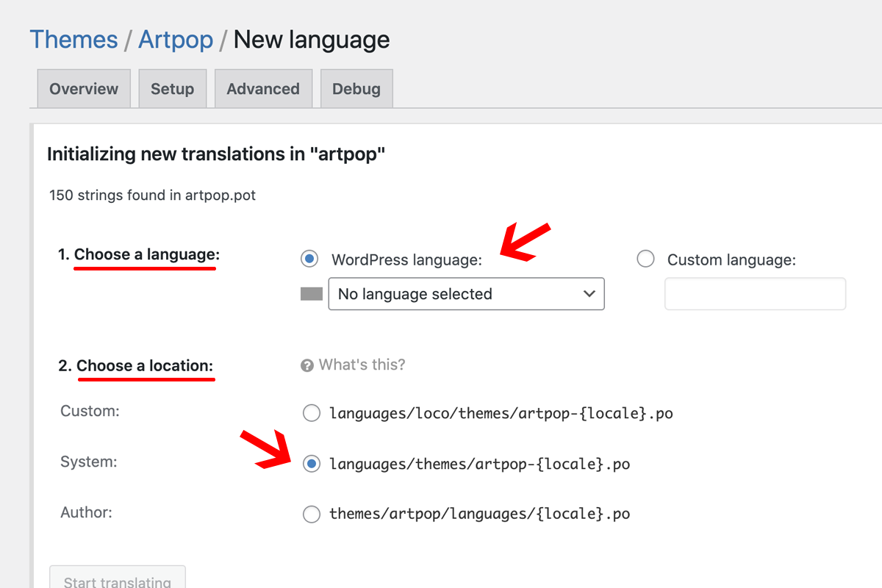Image resolution: width=882 pixels, height=588 pixels.
Task: Click the 'Initializing new translations' heading
Action: [x=216, y=154]
